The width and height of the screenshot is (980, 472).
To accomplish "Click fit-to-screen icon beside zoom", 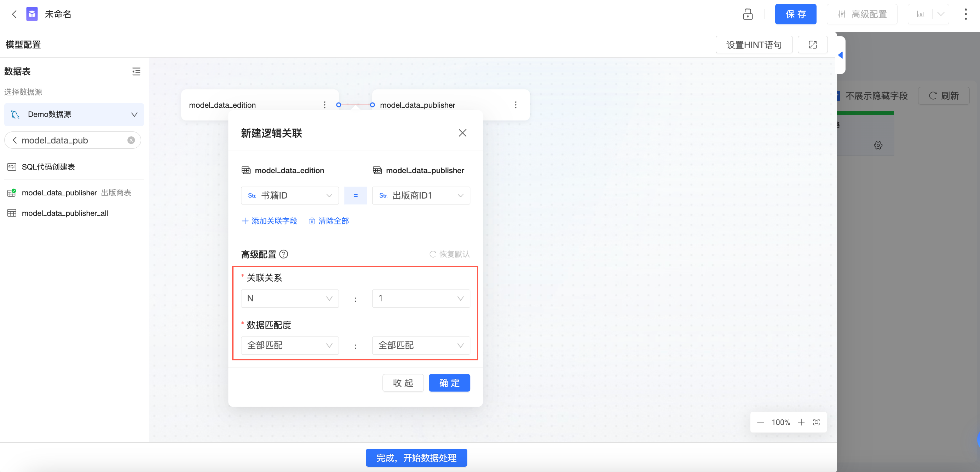I will pos(817,422).
